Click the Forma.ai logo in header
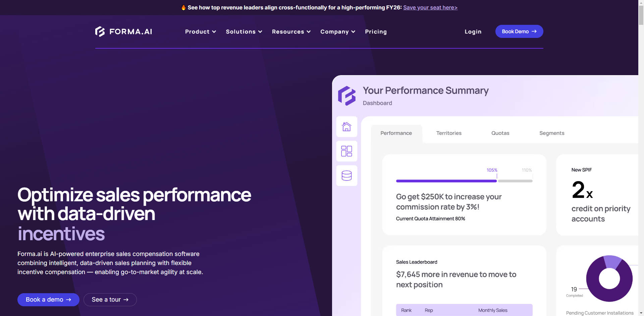Viewport: 644px width, 316px height. 123,32
